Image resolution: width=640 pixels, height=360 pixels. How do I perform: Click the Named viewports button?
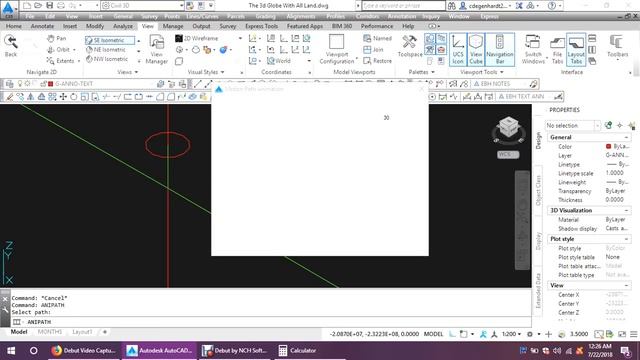coord(378,38)
